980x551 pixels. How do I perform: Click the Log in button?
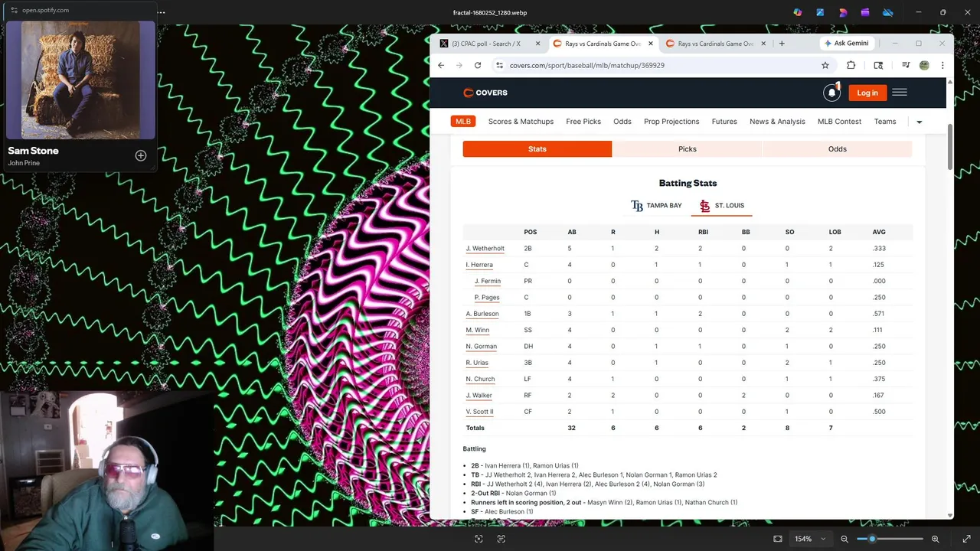[867, 93]
